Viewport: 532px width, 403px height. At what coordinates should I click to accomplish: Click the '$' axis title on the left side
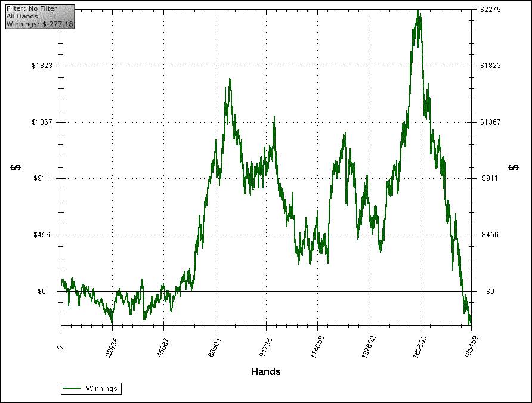tap(16, 167)
